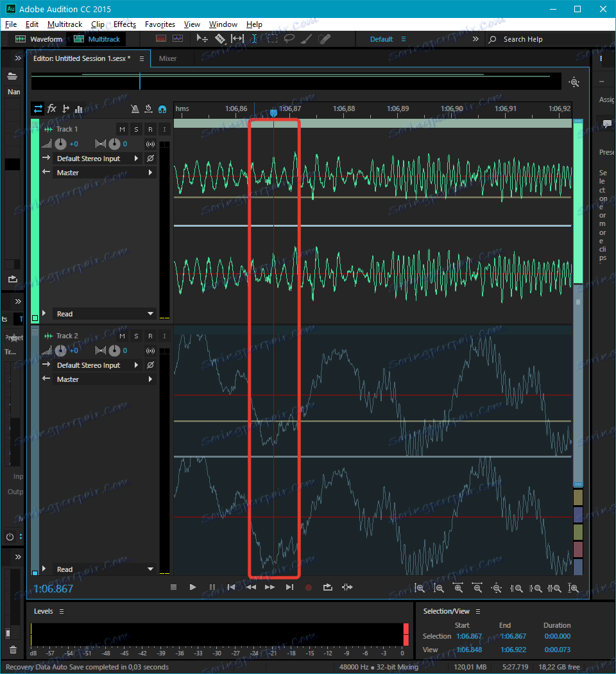Screen dimensions: 616x674
Task: Click the Zoom Out Full icon beside the overview bar
Action: (574, 82)
